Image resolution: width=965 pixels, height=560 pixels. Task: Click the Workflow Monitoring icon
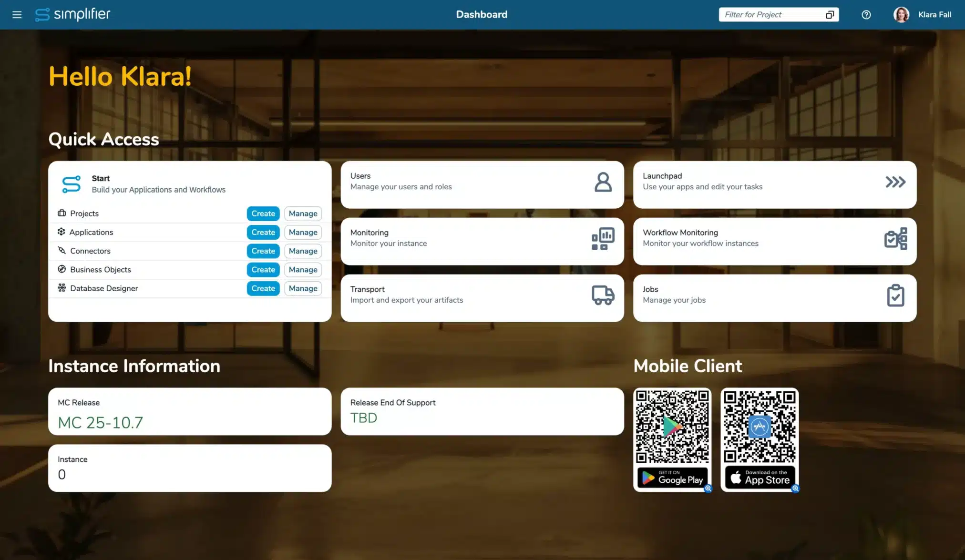895,239
